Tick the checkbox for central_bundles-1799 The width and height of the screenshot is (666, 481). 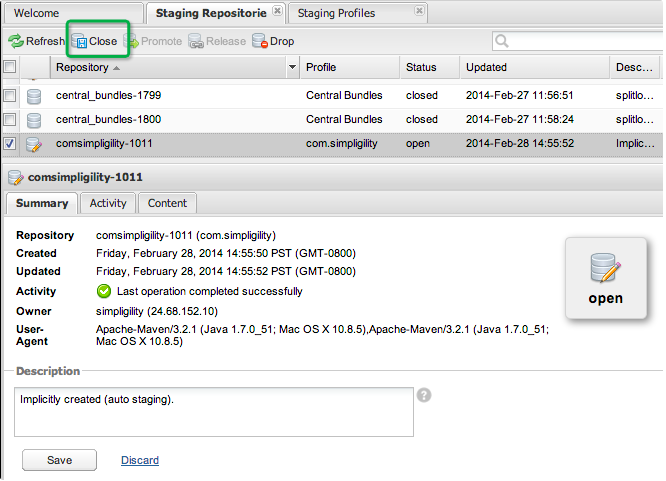pyautogui.click(x=9, y=95)
